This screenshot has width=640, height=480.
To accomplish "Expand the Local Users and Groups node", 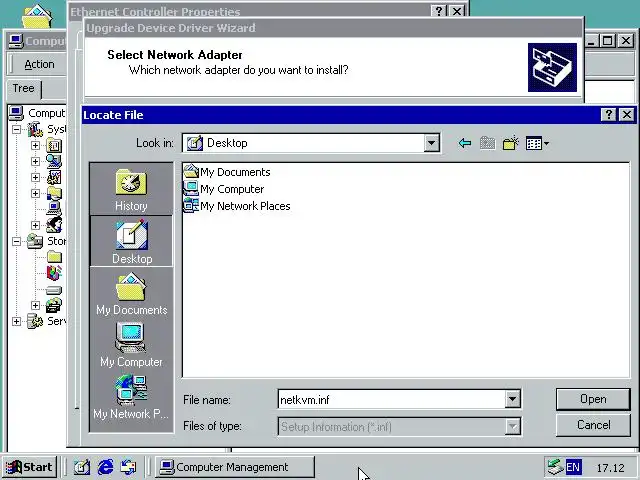I will (36, 225).
